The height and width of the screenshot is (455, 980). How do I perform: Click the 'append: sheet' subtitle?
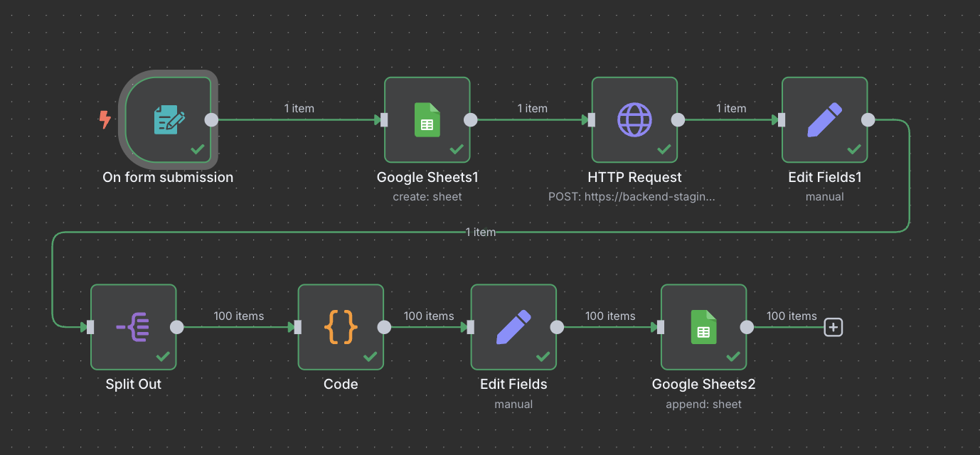click(703, 405)
